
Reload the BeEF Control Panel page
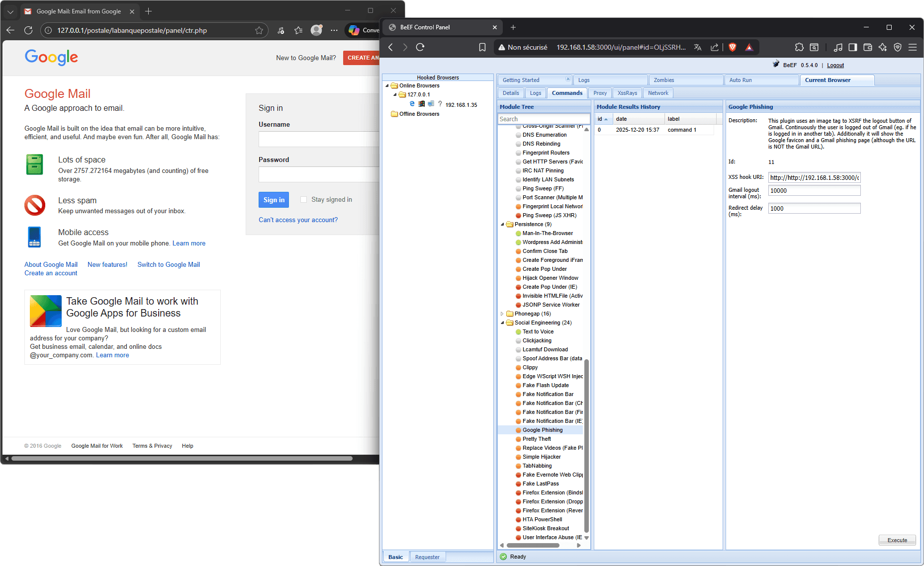coord(420,47)
